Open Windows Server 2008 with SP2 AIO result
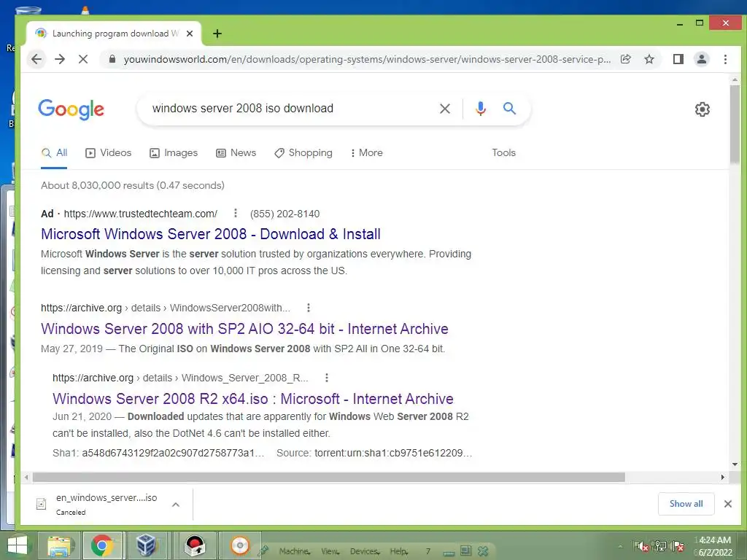 click(x=244, y=329)
